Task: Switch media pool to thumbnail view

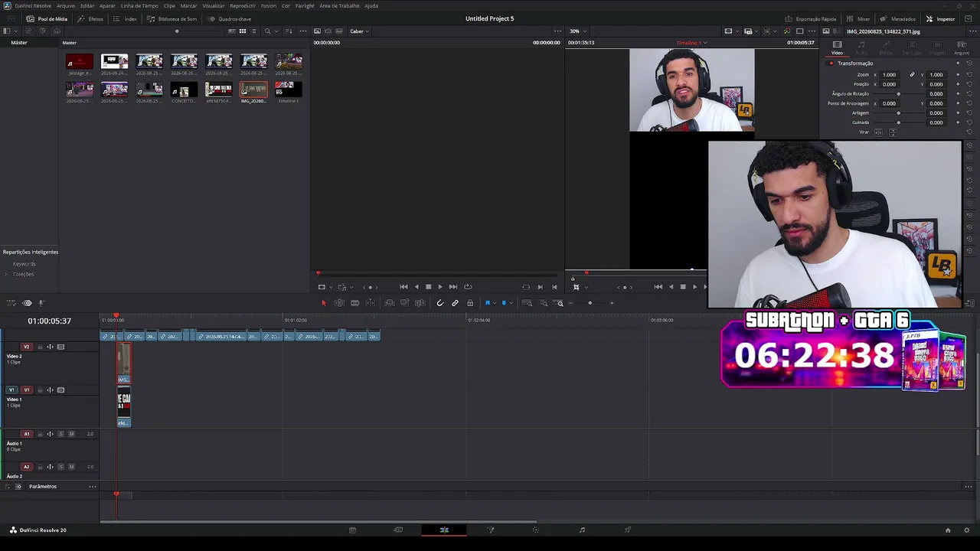Action: (x=243, y=31)
